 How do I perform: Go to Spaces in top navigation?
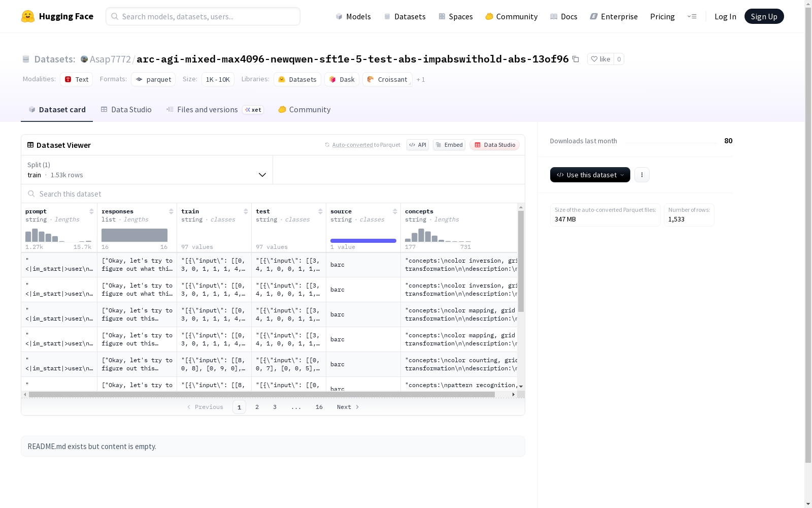coord(456,16)
